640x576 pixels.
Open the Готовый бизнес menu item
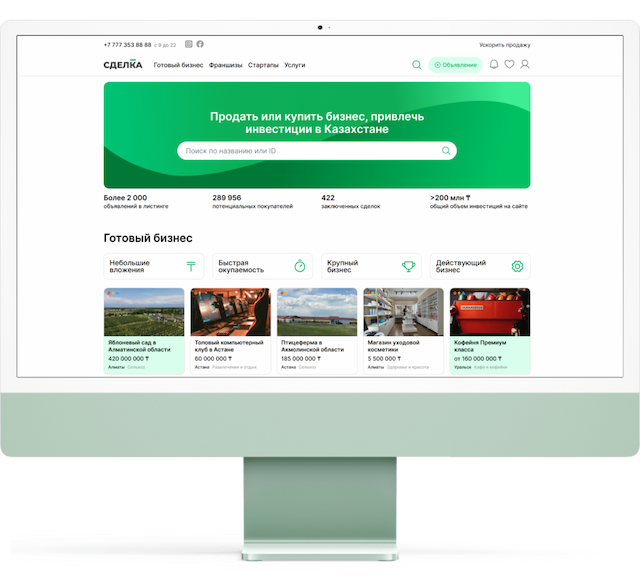pos(178,65)
